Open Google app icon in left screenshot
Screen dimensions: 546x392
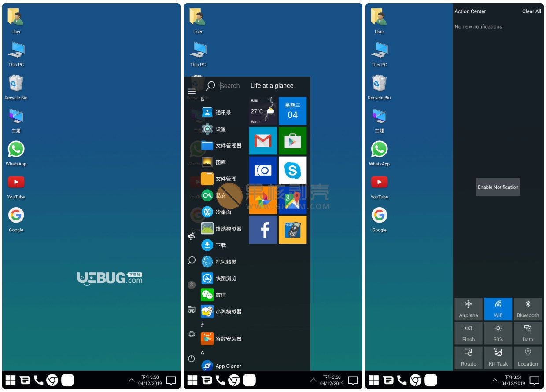point(16,219)
